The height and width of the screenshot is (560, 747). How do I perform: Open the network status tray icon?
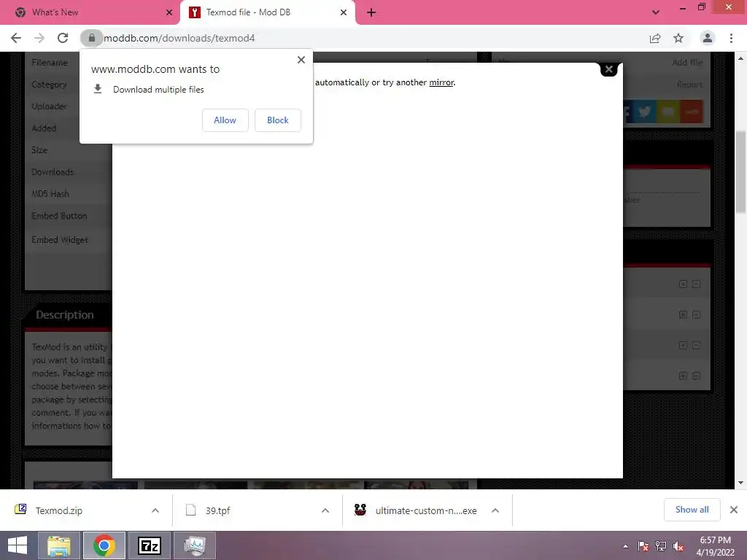(x=661, y=546)
